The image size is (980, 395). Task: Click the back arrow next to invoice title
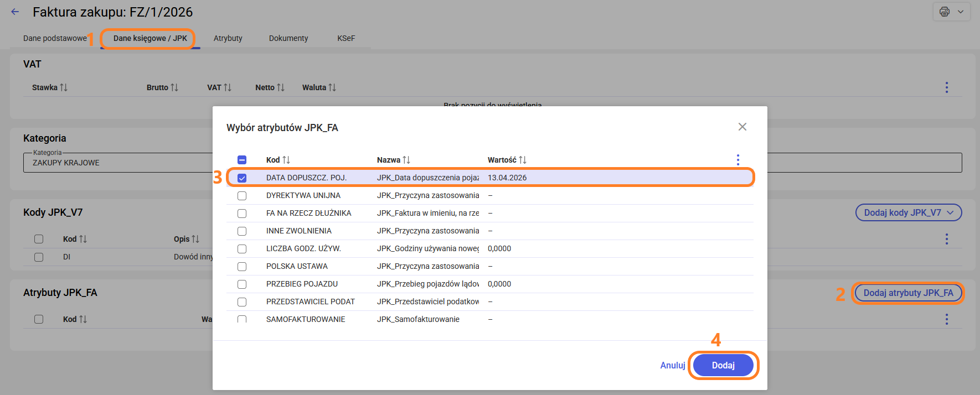pos(15,12)
